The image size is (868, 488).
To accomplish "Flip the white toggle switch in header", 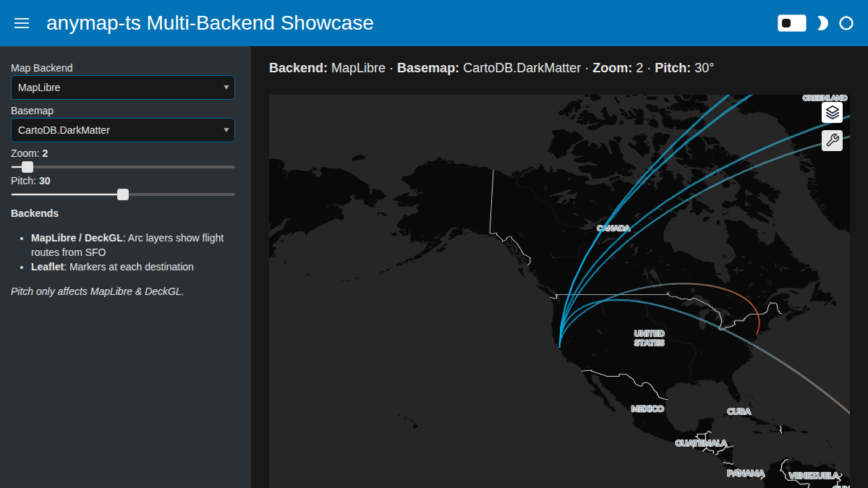I will click(791, 23).
